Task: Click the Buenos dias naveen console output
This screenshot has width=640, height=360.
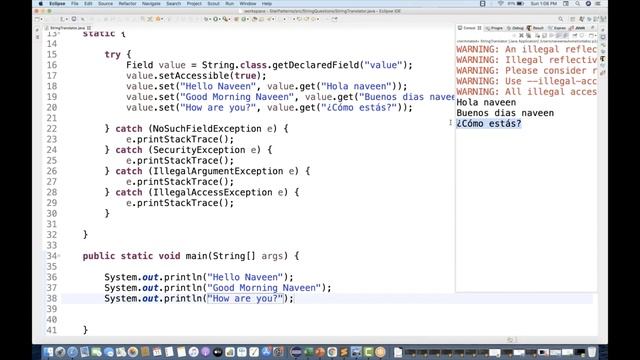Action: tap(505, 113)
